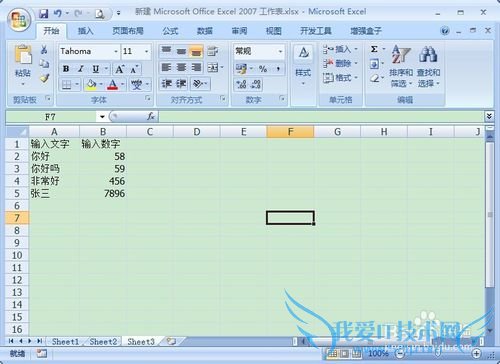Toggle bold formatting
The height and width of the screenshot is (364, 500).
[x=66, y=69]
